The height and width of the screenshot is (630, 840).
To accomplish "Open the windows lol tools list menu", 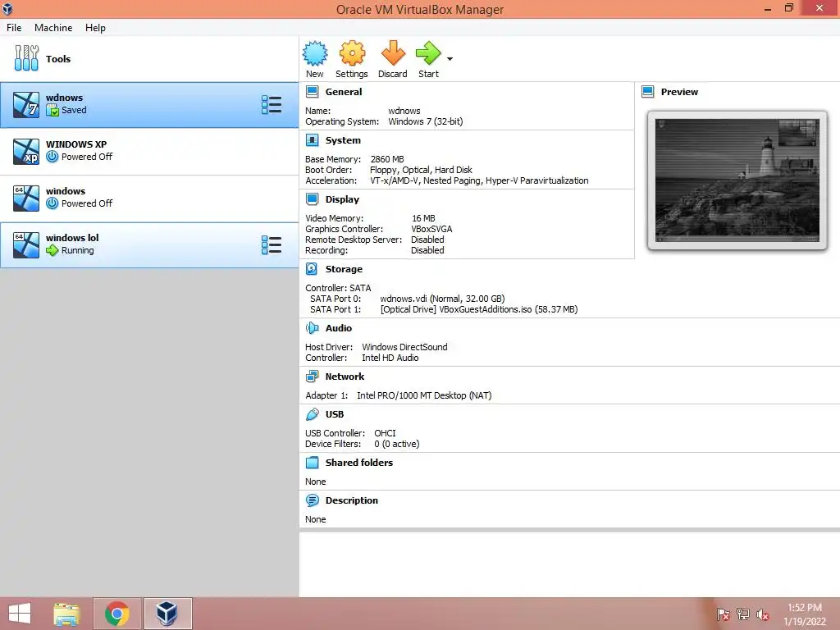I will pos(271,244).
